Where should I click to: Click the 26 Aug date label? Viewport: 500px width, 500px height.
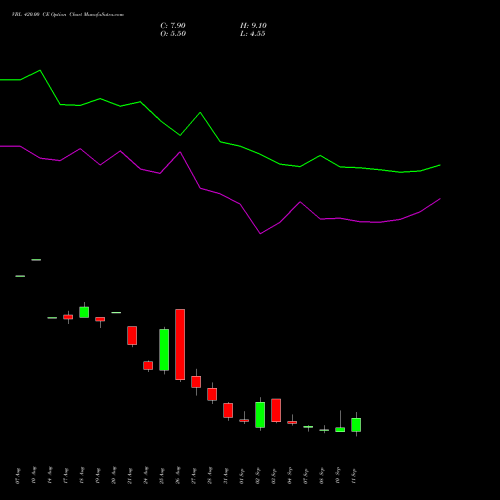[x=178, y=476]
